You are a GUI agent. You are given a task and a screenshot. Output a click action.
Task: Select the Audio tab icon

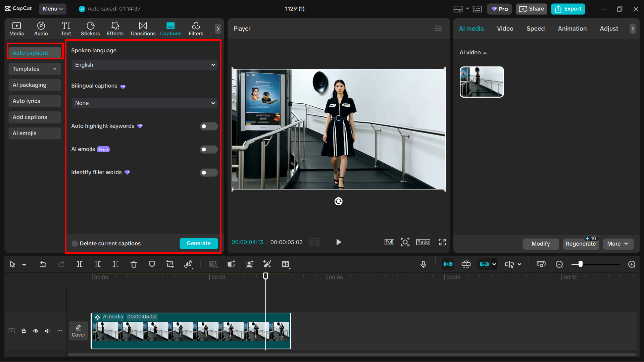41,29
